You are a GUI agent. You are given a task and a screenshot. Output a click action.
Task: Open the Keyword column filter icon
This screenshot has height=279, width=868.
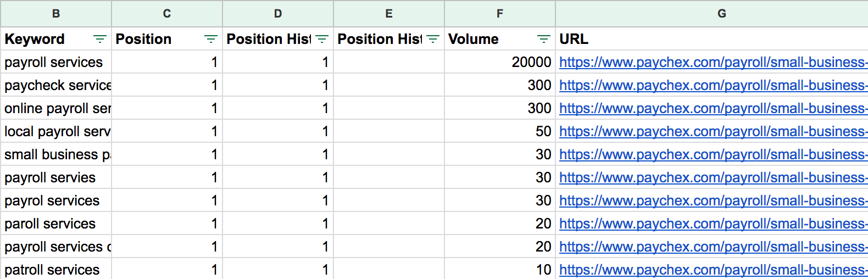click(99, 39)
